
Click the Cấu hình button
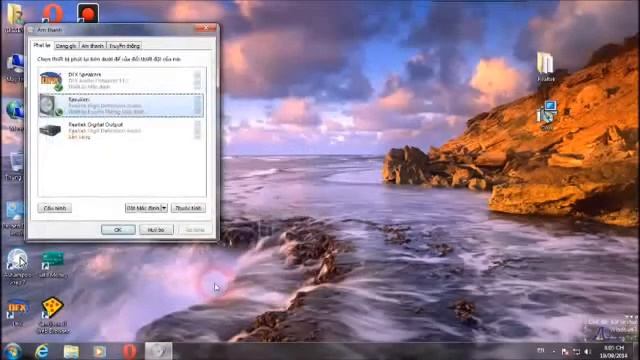click(55, 208)
